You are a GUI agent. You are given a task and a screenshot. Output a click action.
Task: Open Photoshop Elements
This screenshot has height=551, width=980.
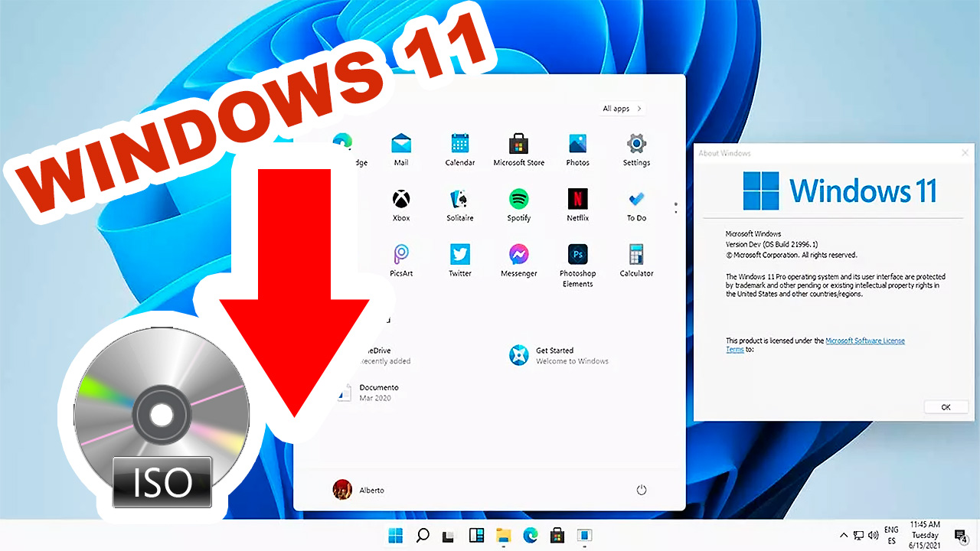point(577,266)
